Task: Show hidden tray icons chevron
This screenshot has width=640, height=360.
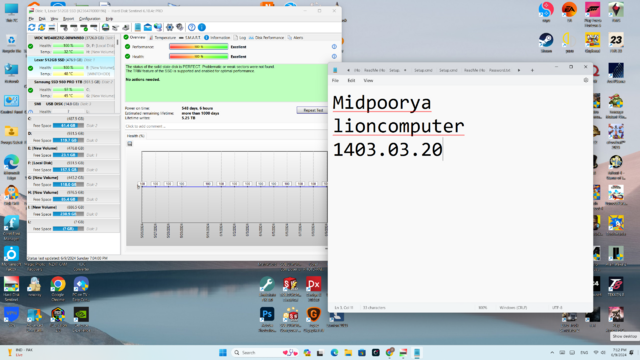Action: (x=552, y=353)
